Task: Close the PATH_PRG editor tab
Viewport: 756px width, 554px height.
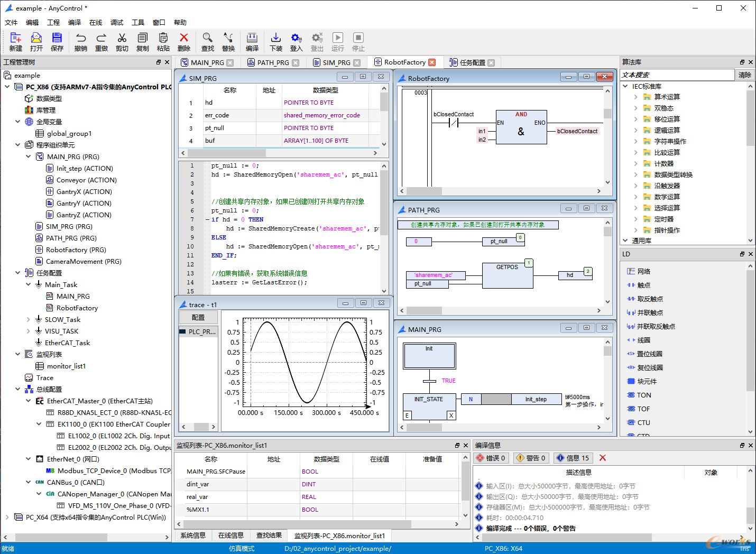Action: (296, 63)
